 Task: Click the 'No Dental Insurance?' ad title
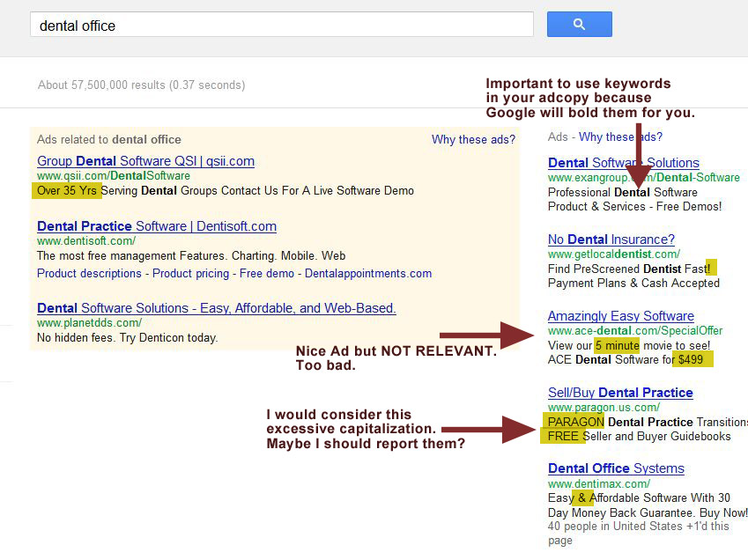click(611, 239)
